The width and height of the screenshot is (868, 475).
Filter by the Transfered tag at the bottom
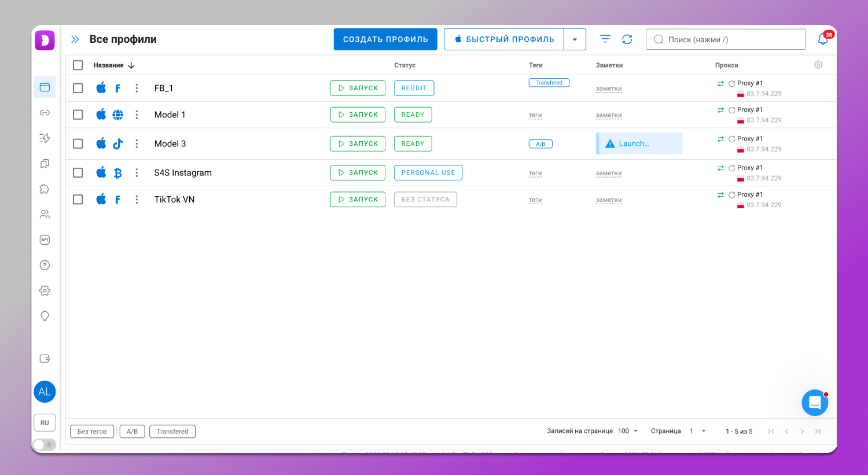point(172,432)
